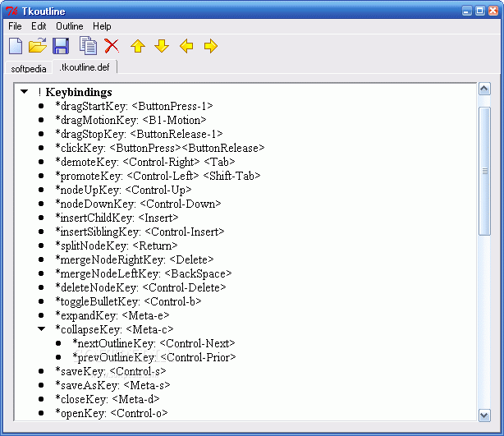Click the *dragMotionKey entry
This screenshot has width=504, height=436.
tap(131, 120)
